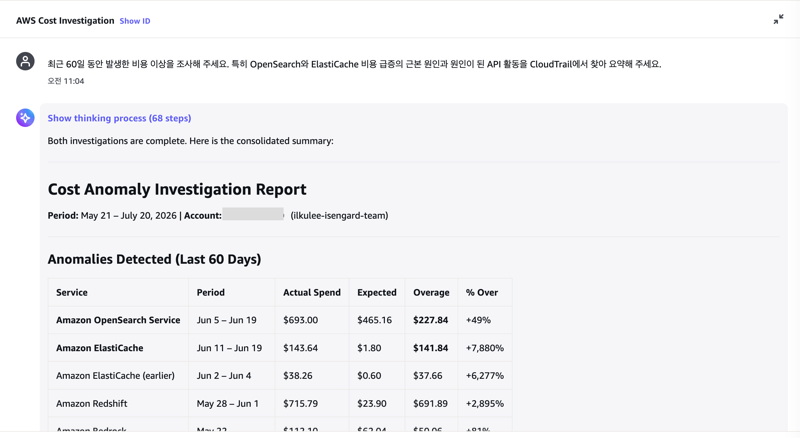Click the $23.90 expected value
Image resolution: width=800 pixels, height=438 pixels.
372,404
